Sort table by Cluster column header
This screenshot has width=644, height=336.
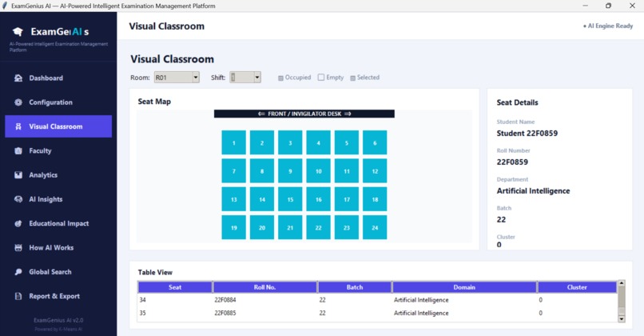[577, 287]
